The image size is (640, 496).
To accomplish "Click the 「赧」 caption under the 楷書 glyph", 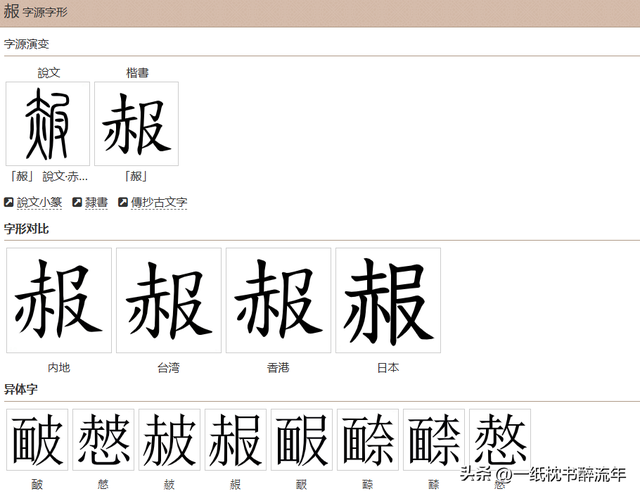I will pyautogui.click(x=136, y=176).
